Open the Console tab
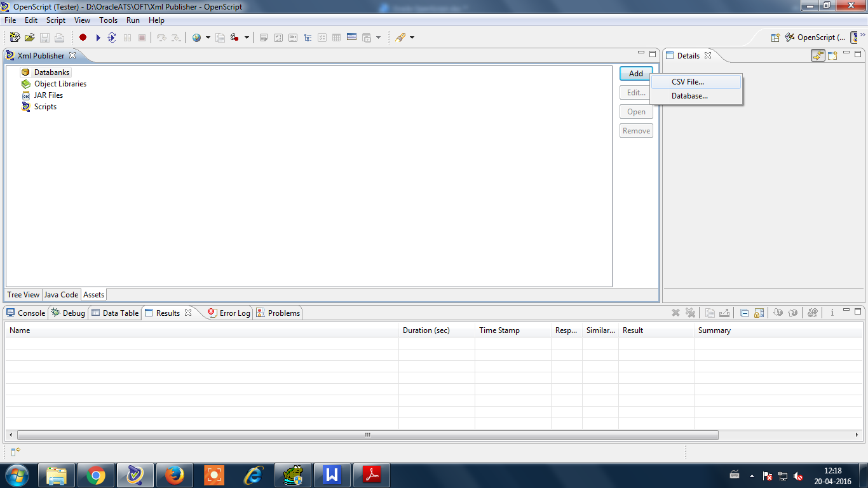868x488 pixels. pos(25,313)
